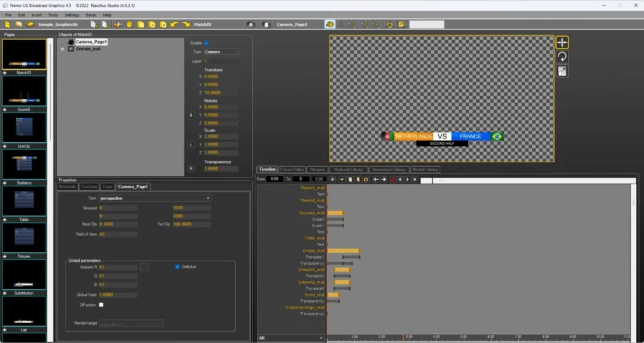
Task: Play the timeline animation
Action: [408, 179]
